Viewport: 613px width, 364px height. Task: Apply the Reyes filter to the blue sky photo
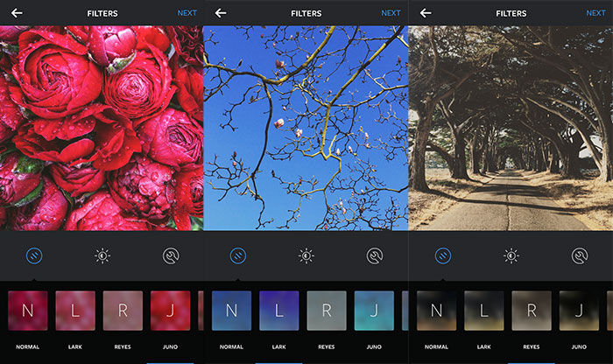click(327, 311)
